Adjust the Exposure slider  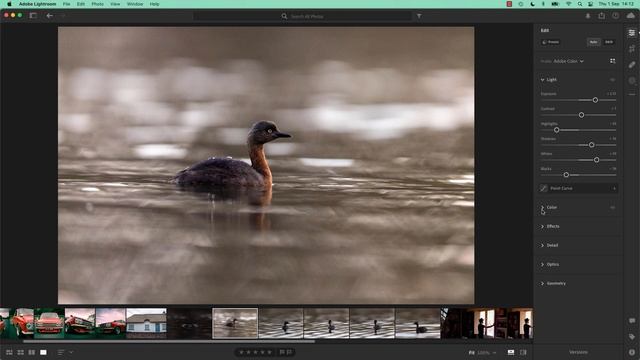[x=595, y=100]
